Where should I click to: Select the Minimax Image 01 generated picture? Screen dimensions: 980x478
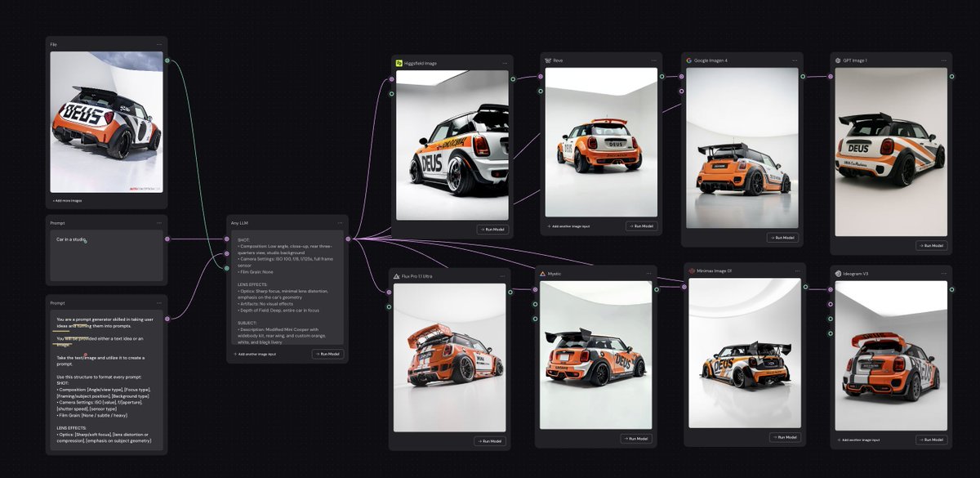coord(745,353)
